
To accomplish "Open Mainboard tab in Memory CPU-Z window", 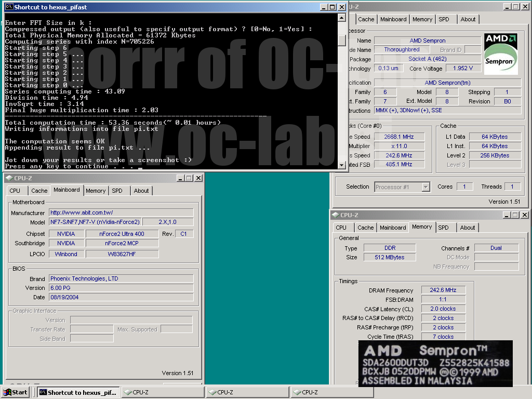I will tap(393, 228).
